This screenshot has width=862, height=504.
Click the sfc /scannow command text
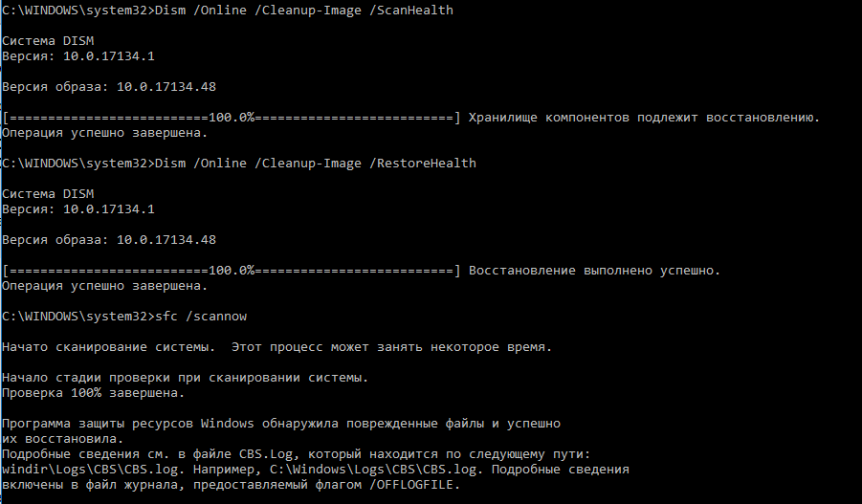coord(201,316)
